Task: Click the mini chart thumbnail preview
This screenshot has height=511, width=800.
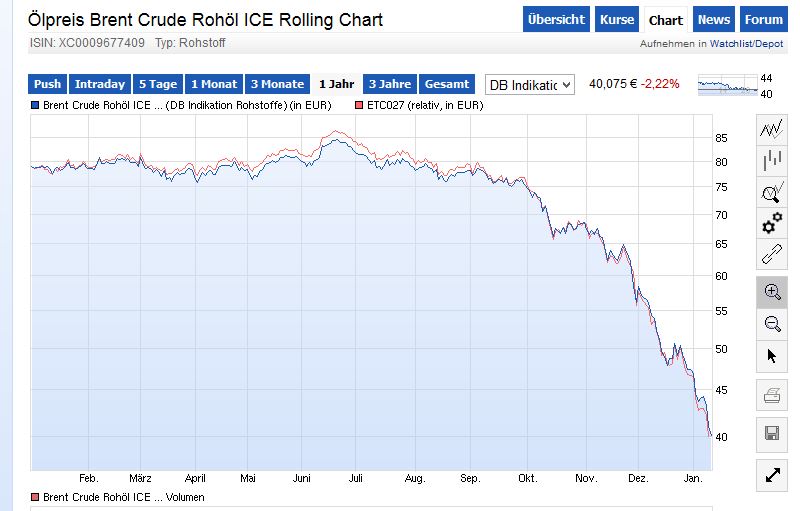Action: pos(727,86)
